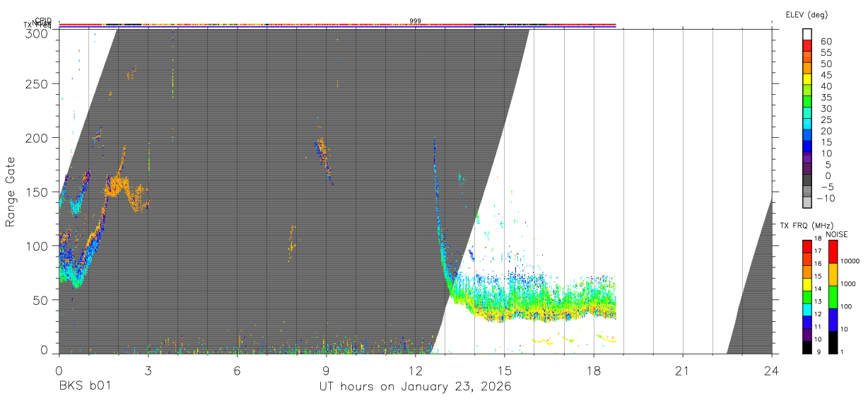Select the blue swatch in NOISE scale

coord(833,320)
